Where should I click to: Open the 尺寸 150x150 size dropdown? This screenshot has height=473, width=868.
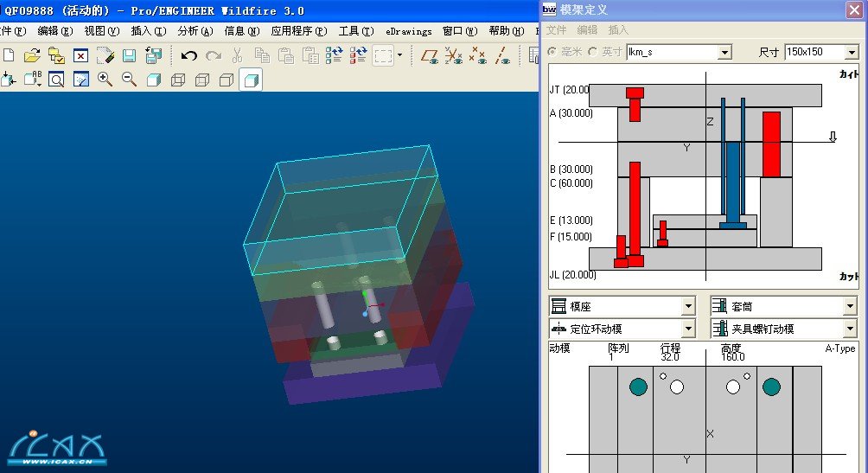coord(852,52)
